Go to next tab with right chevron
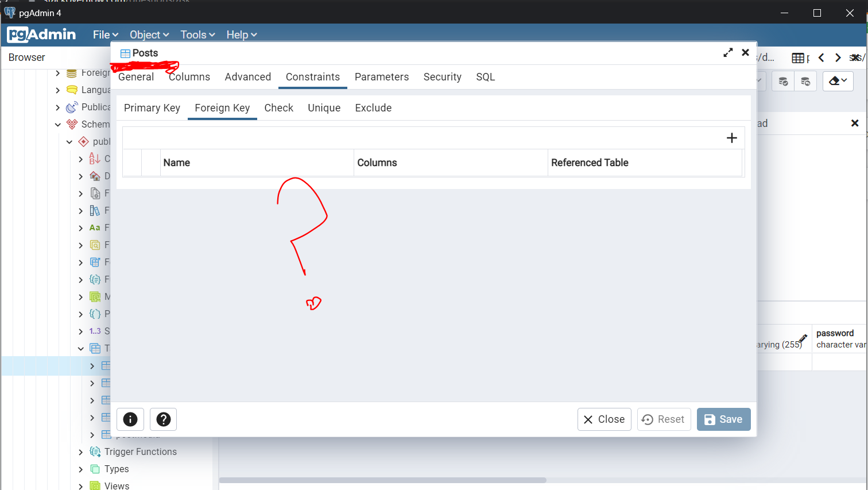This screenshot has height=490, width=868. 838,57
